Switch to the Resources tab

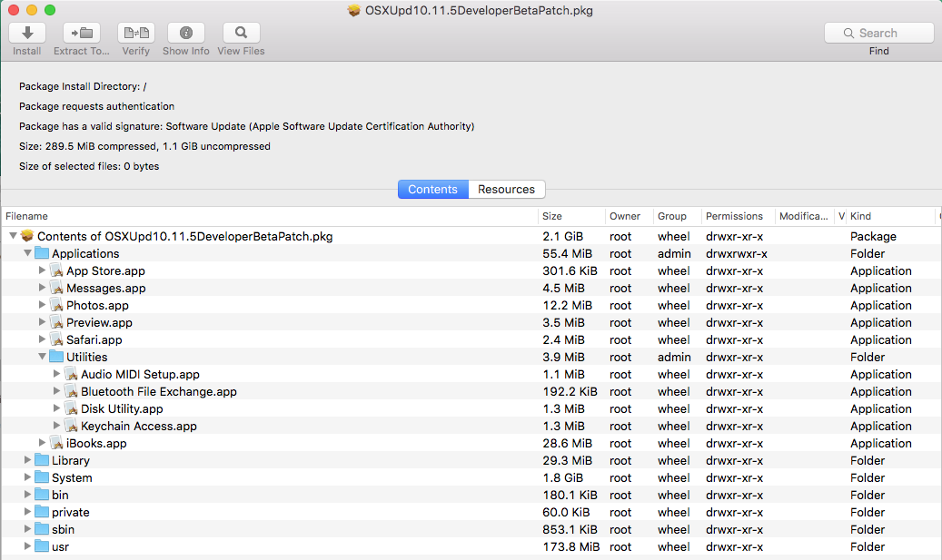point(507,189)
